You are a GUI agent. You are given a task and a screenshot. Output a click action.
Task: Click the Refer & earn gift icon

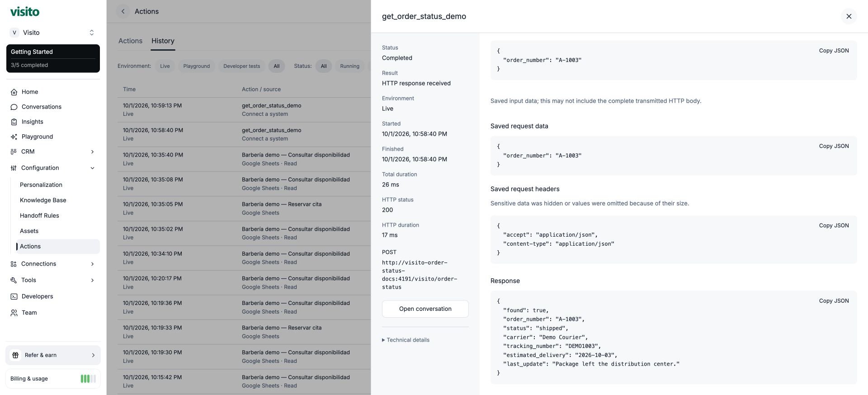[x=15, y=355]
